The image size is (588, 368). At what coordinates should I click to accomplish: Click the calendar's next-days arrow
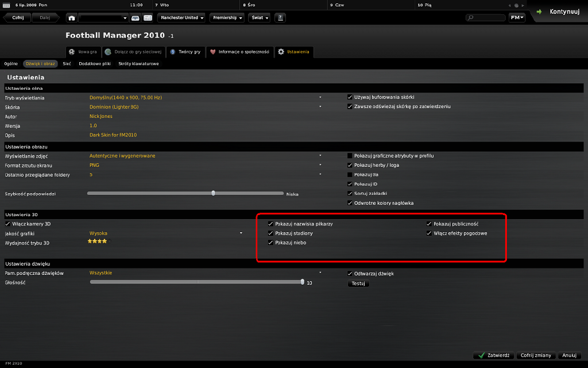click(523, 5)
